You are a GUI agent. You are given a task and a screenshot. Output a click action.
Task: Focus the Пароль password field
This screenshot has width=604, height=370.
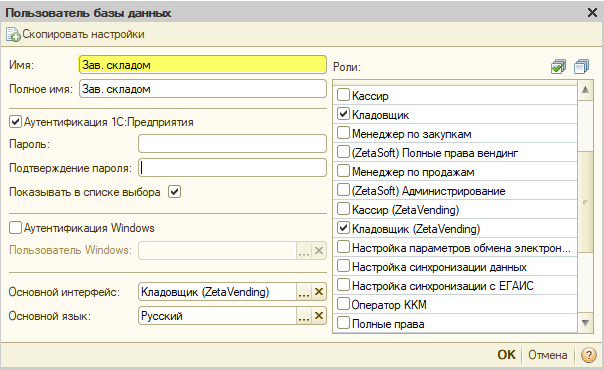pos(232,144)
